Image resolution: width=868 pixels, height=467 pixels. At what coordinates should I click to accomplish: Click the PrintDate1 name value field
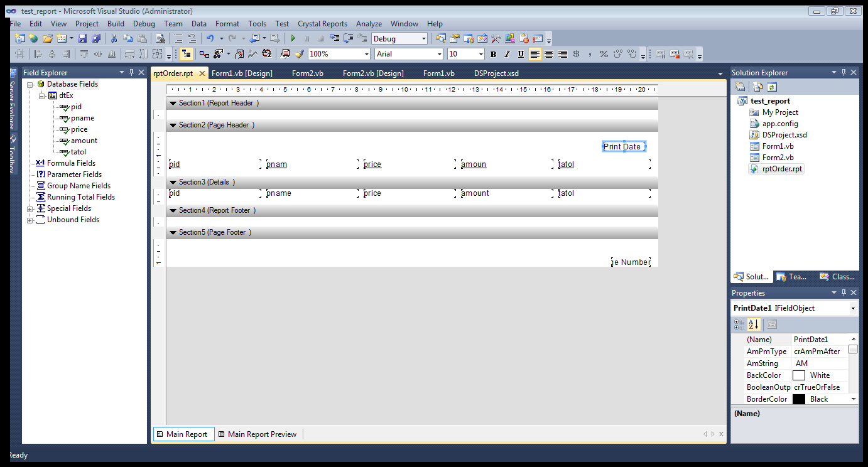(x=820, y=340)
